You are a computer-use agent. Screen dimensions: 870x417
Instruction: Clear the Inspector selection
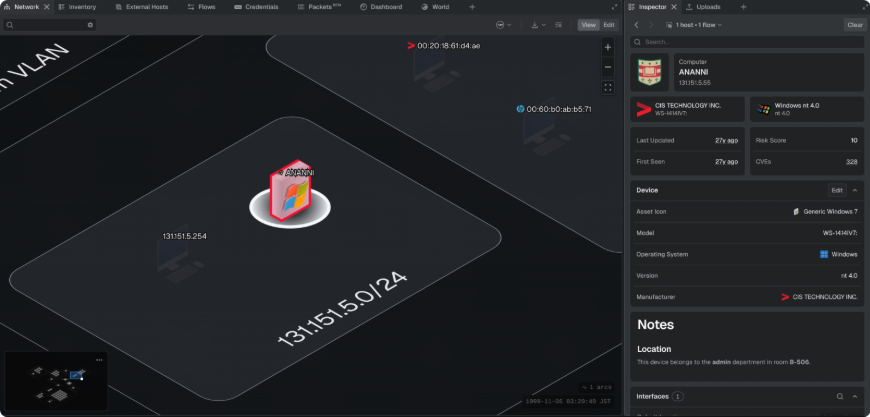(x=855, y=25)
